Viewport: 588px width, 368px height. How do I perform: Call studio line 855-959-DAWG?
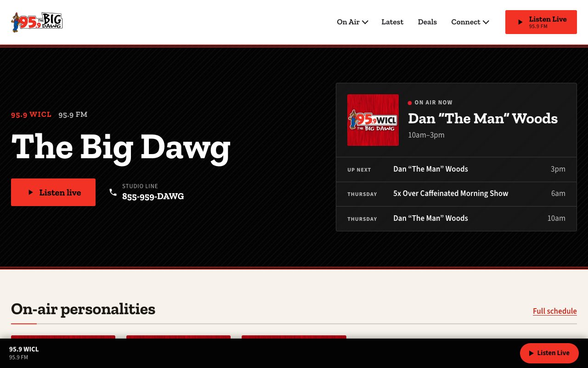(x=153, y=196)
